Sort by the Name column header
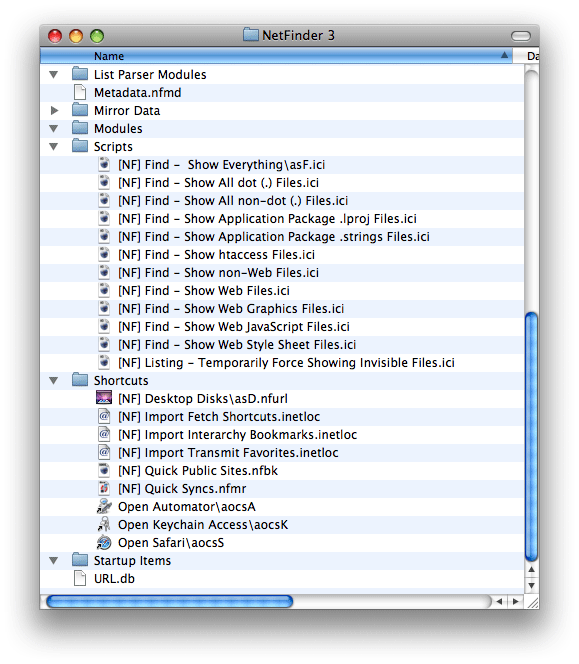Screen dimensions: 579x664 [276, 56]
